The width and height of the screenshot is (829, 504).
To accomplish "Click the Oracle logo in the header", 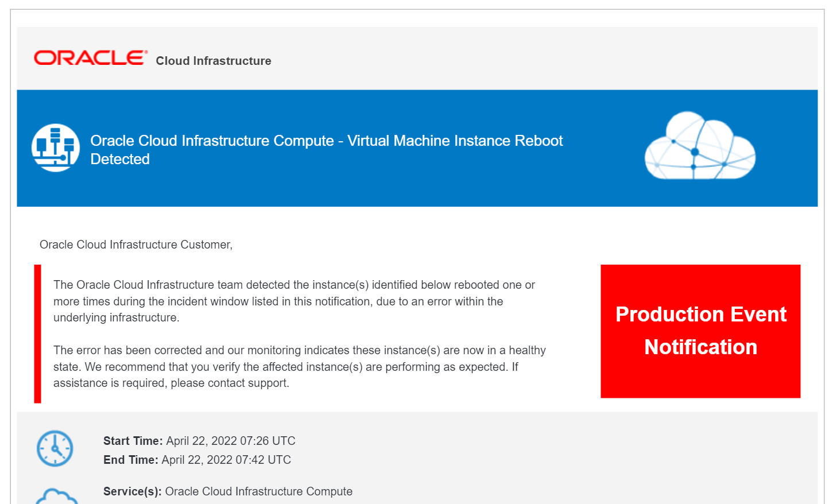I will point(91,58).
